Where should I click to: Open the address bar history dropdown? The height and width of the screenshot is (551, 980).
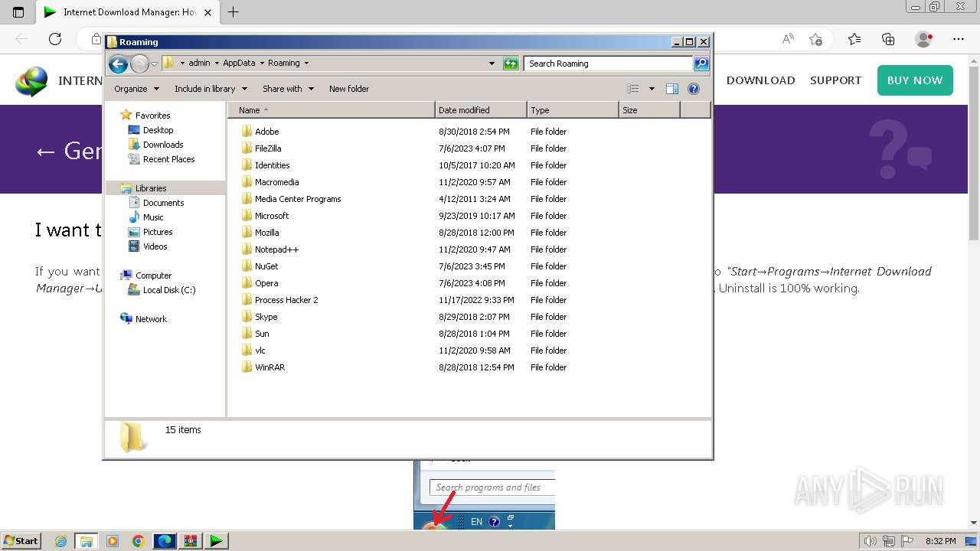492,64
